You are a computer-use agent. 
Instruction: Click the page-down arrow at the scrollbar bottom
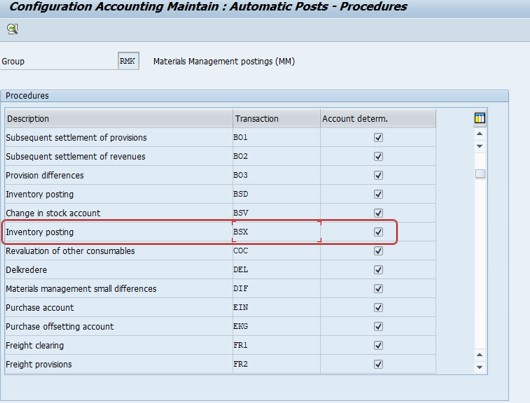[480, 367]
